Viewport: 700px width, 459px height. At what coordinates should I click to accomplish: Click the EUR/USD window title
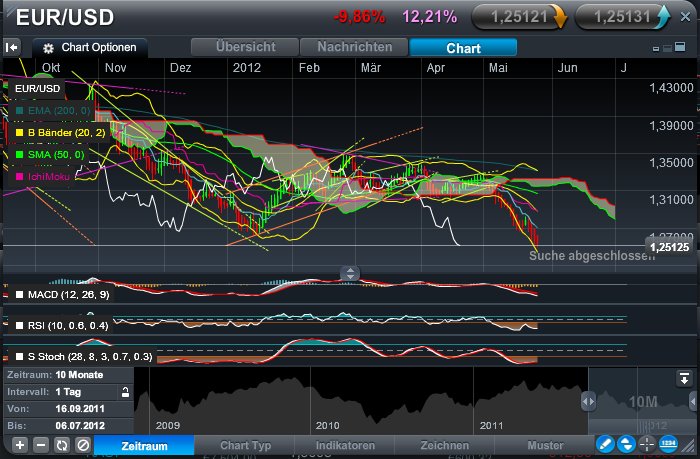click(65, 17)
